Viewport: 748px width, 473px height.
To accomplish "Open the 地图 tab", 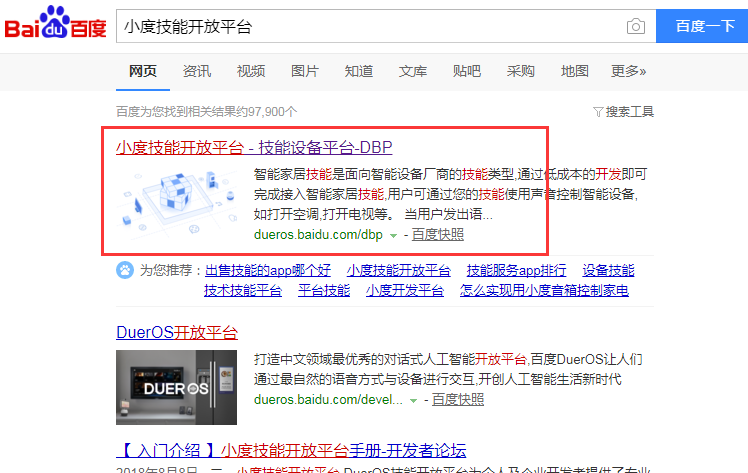I will click(574, 71).
